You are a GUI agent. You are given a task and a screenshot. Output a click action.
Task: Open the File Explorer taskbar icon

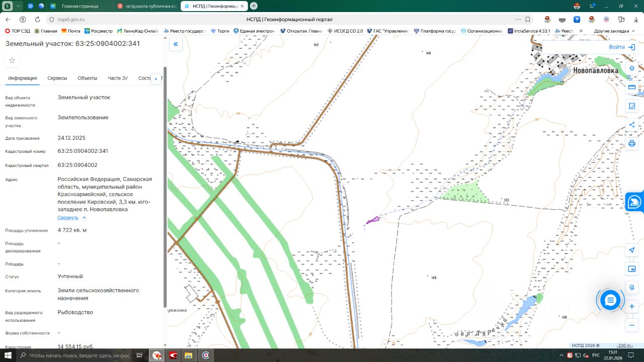[x=188, y=355]
